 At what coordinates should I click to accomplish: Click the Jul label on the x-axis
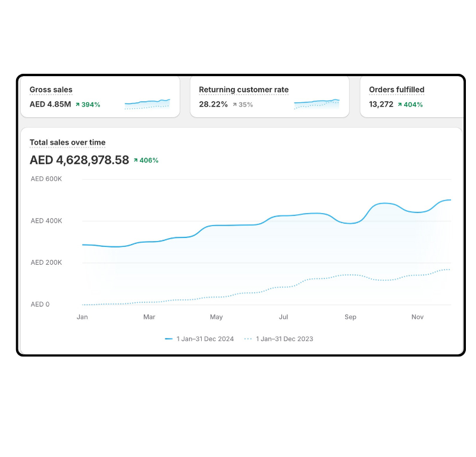pos(283,317)
